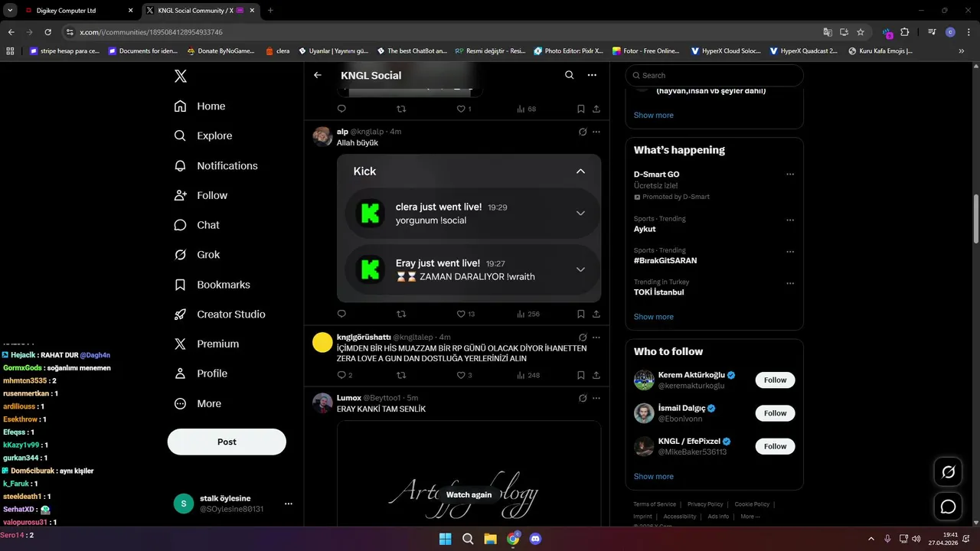Click the Search input field

click(x=714, y=75)
